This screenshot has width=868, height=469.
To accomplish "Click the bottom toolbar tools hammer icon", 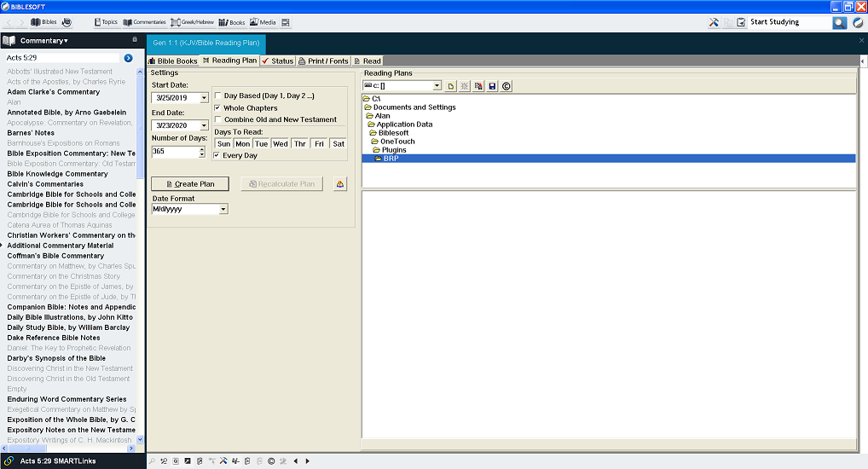I will pos(223,460).
